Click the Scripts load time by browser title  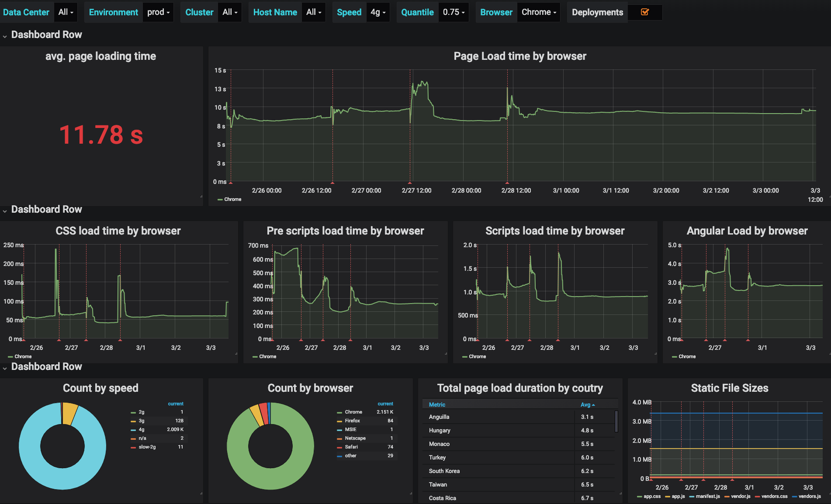555,231
